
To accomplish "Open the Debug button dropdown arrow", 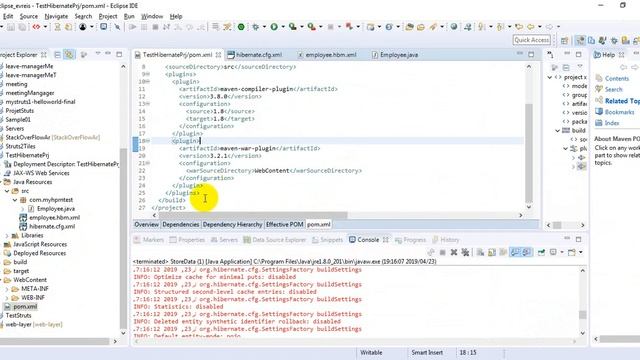I will tap(264, 27).
